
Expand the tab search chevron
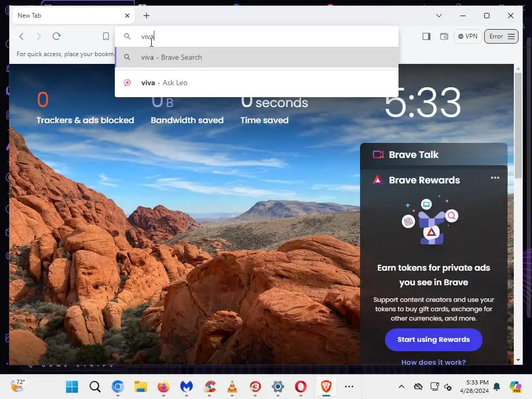(438, 16)
